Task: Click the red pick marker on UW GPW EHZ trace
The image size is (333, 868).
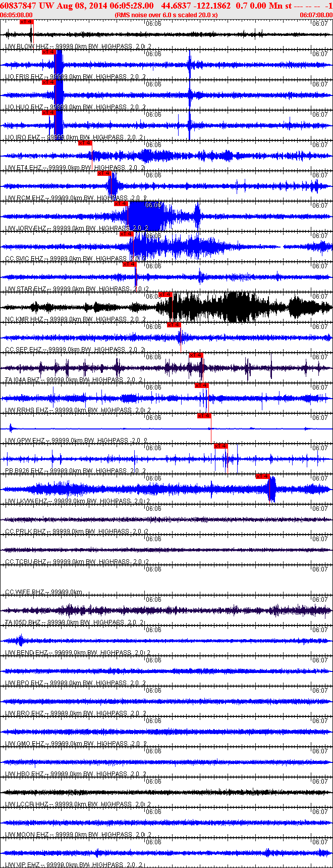Action: click(x=204, y=416)
